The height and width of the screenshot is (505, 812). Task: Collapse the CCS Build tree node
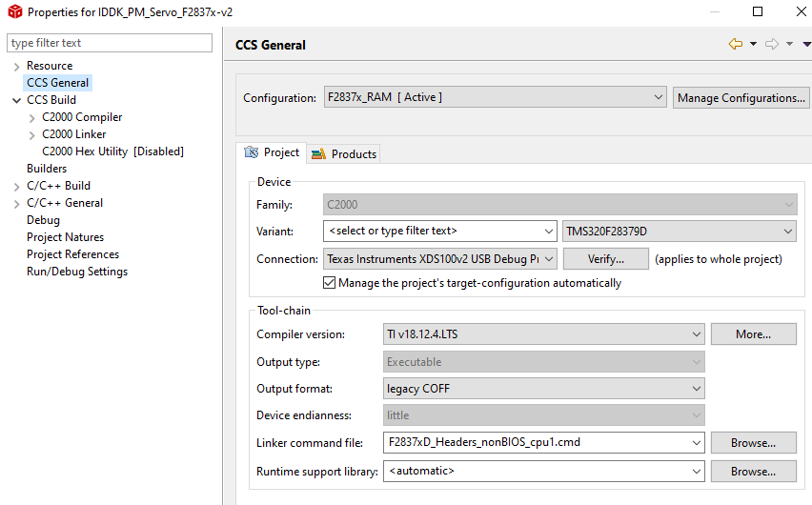pyautogui.click(x=16, y=100)
